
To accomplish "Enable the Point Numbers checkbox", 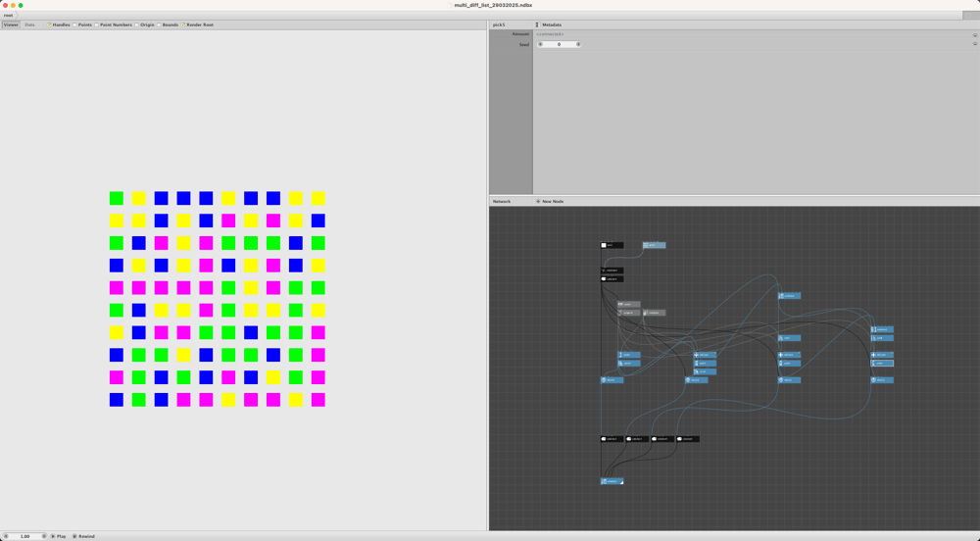I will [x=97, y=25].
